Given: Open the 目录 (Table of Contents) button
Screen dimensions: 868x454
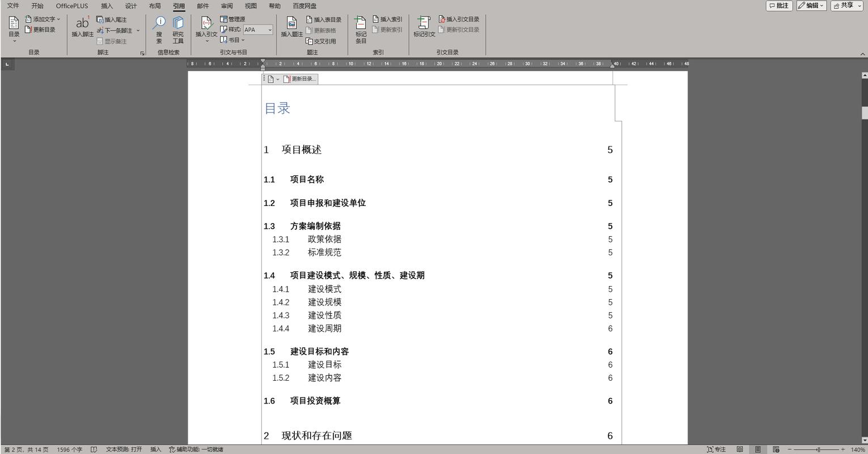Looking at the screenshot, I should (x=14, y=29).
